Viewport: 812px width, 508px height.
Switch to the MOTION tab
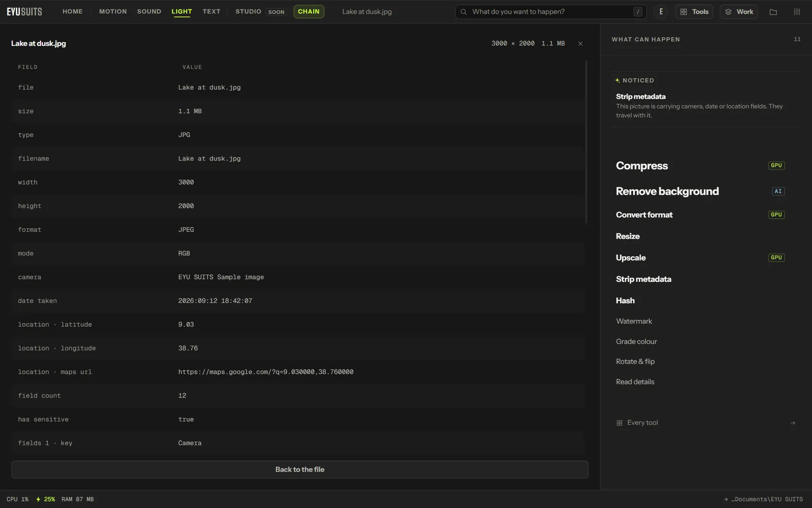[113, 12]
